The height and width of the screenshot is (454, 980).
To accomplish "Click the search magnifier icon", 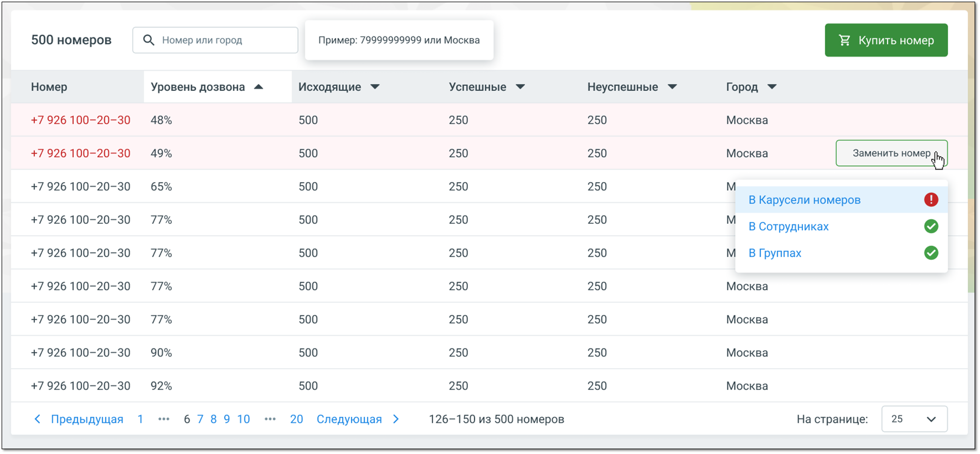I will pos(148,40).
